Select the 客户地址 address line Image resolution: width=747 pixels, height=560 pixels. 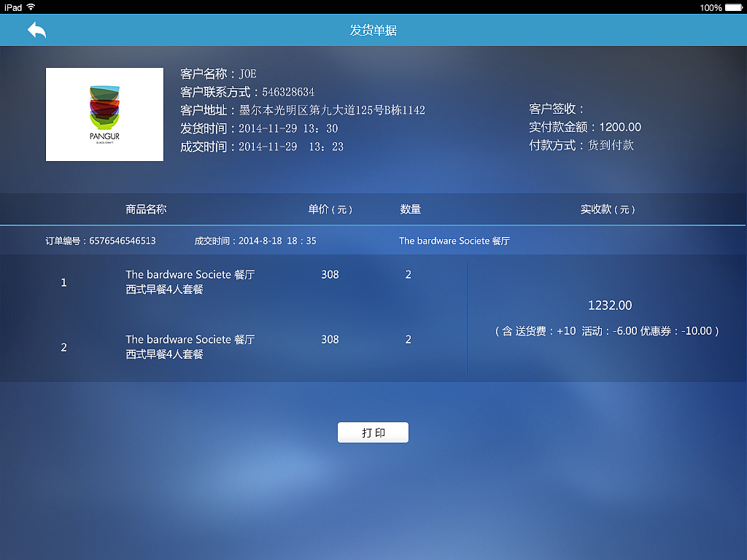point(303,110)
